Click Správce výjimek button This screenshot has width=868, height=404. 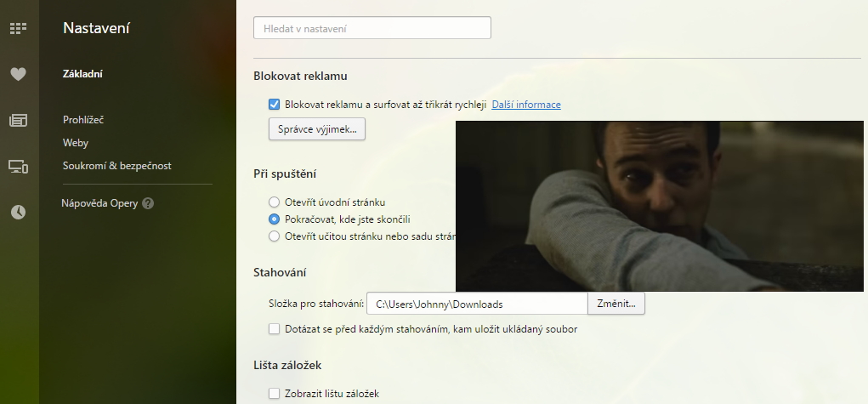(x=316, y=129)
